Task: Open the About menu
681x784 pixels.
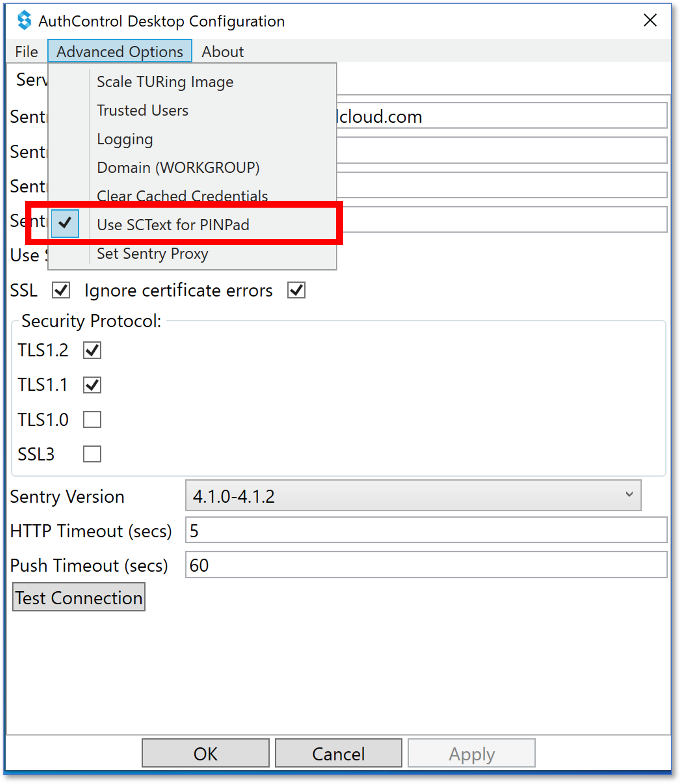Action: [x=222, y=52]
